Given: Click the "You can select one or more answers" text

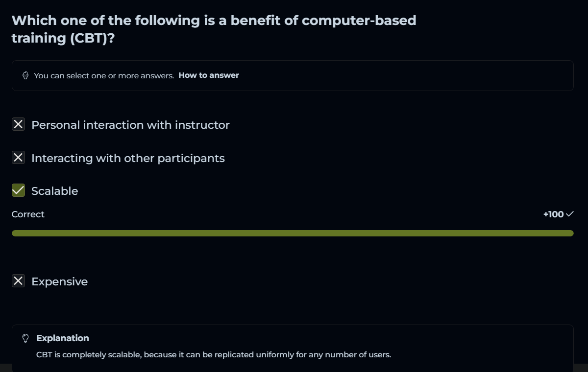Looking at the screenshot, I should (x=104, y=76).
